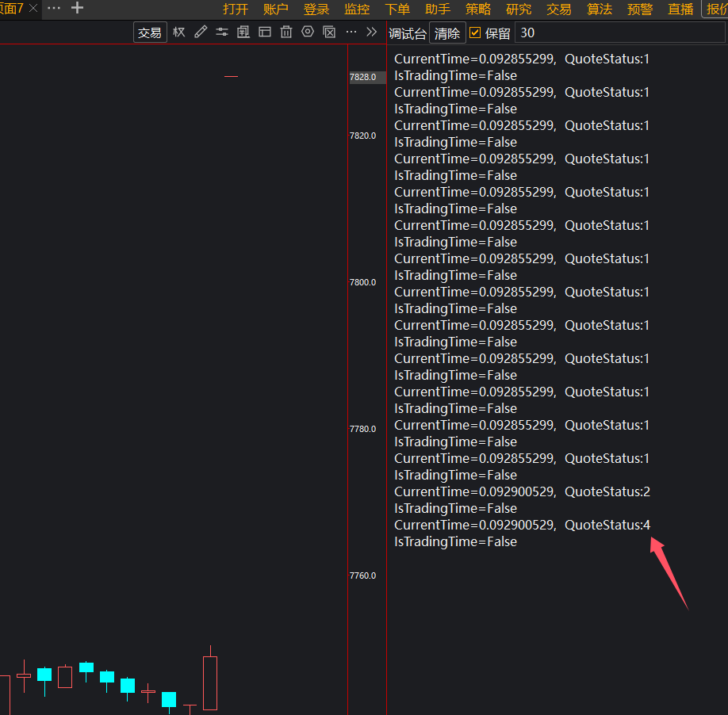Screen dimensions: 728x715
Task: Add a new page with the plus icon
Action: [x=77, y=8]
